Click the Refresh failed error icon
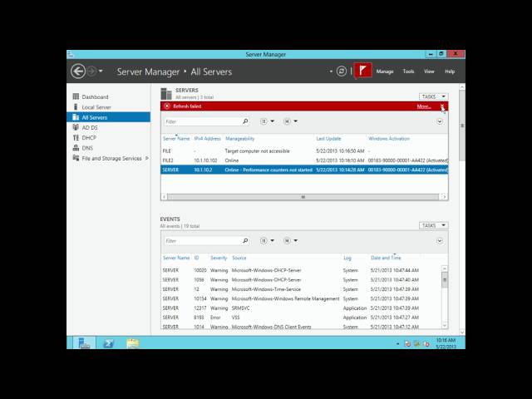 (x=167, y=106)
